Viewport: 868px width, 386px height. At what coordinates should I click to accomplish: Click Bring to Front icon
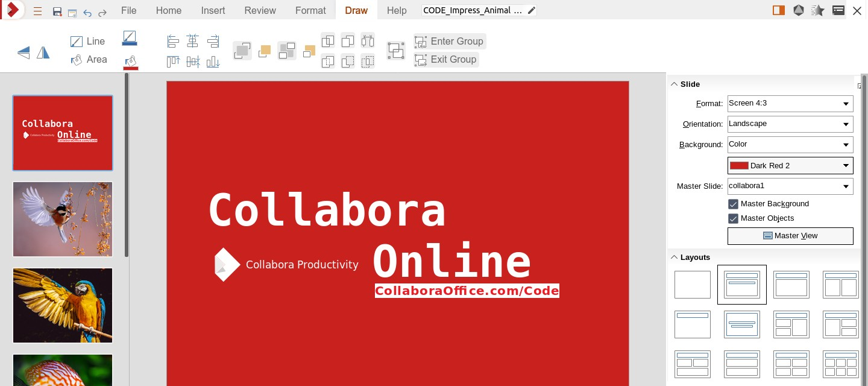pyautogui.click(x=242, y=51)
